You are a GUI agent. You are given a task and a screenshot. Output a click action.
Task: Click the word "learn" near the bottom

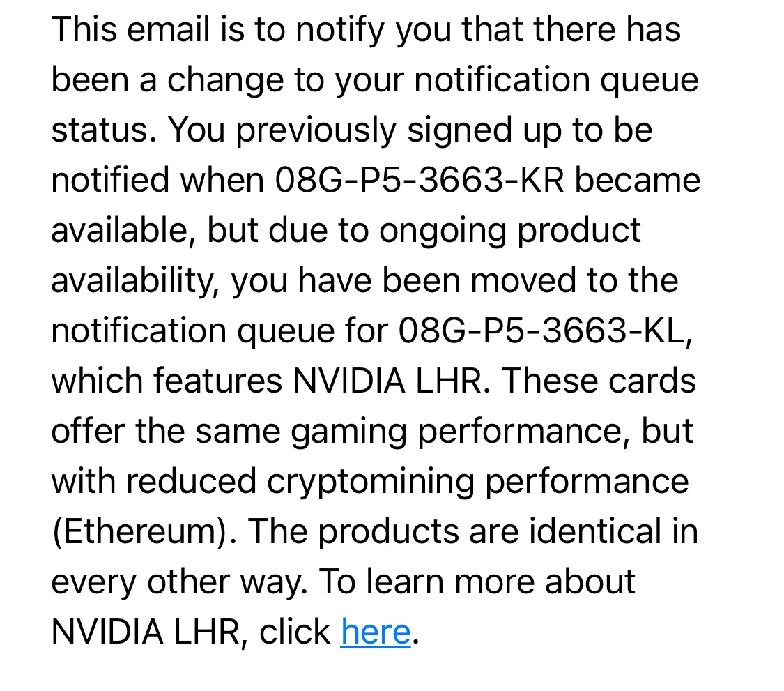coord(405,582)
